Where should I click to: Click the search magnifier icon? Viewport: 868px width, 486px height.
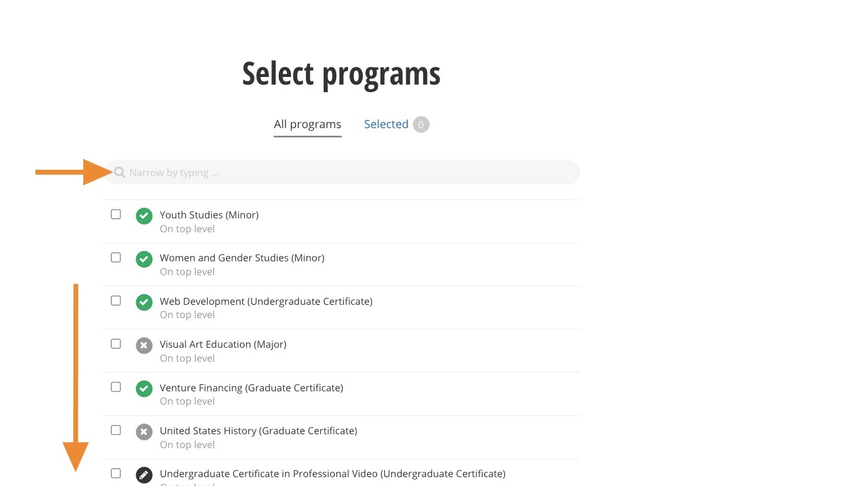tap(119, 172)
